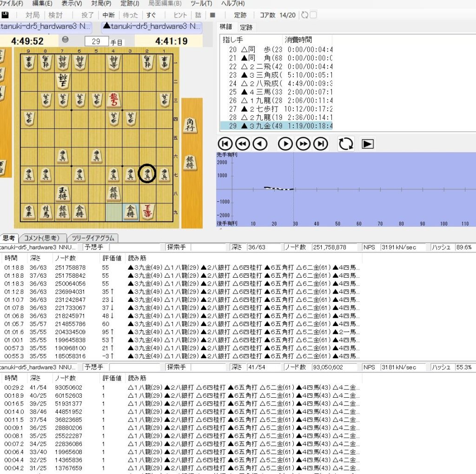
Task: Jump to the first move of the game
Action: pos(225,144)
